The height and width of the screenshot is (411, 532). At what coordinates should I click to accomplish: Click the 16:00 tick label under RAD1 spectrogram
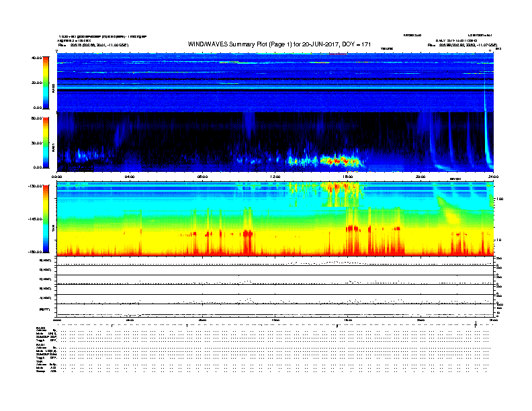(348, 177)
